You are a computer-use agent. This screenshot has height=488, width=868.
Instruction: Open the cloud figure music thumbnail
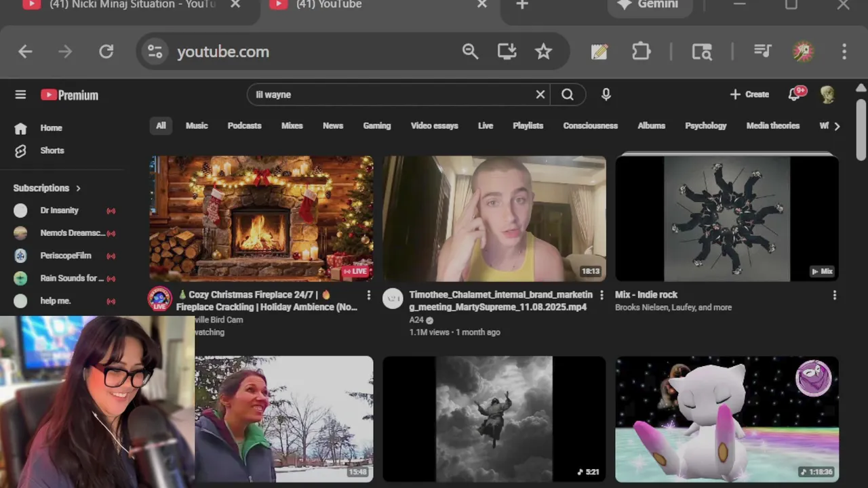click(494, 419)
